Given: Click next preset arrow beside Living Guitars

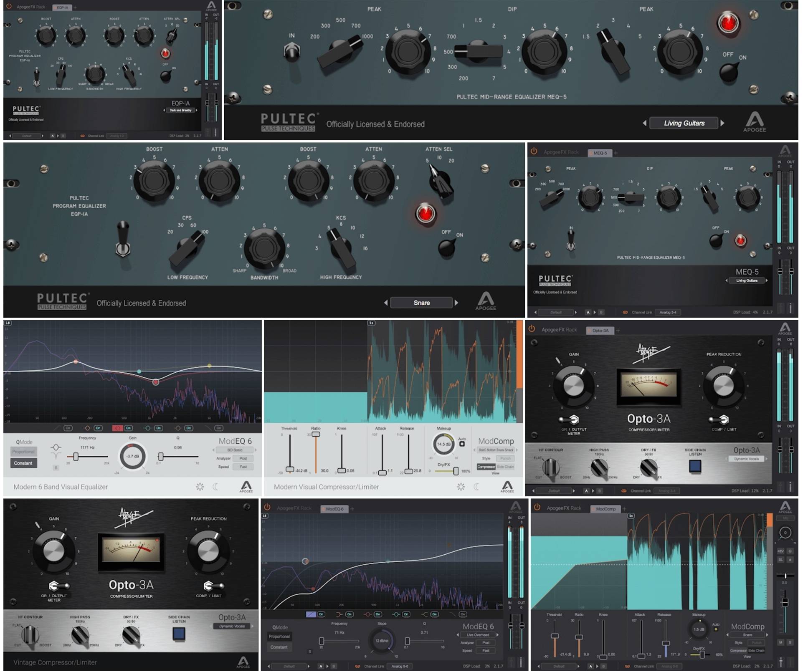Looking at the screenshot, I should pos(723,123).
